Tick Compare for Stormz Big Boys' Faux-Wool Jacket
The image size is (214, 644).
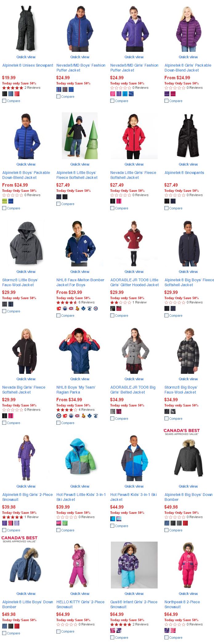coord(167,418)
